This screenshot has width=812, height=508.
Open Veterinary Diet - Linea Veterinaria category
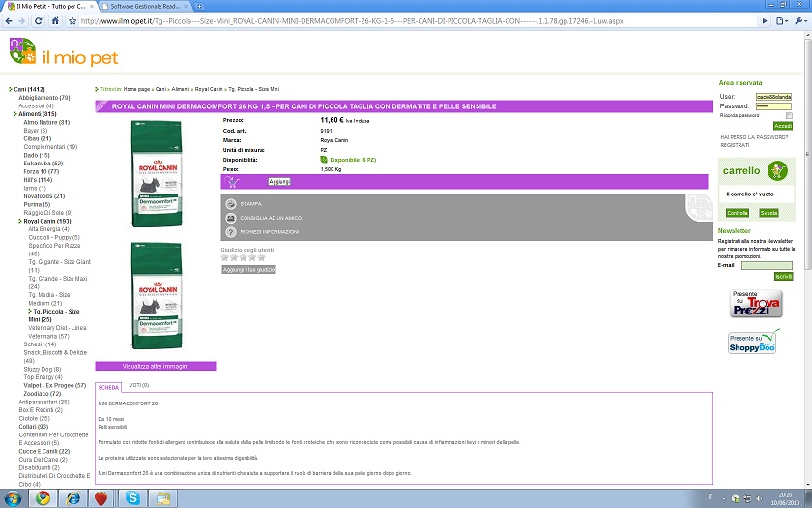[57, 332]
